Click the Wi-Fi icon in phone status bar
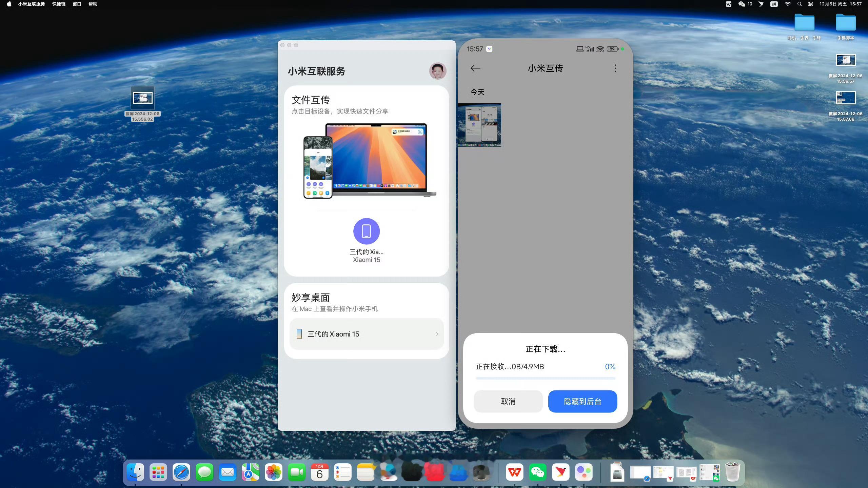 (x=600, y=49)
